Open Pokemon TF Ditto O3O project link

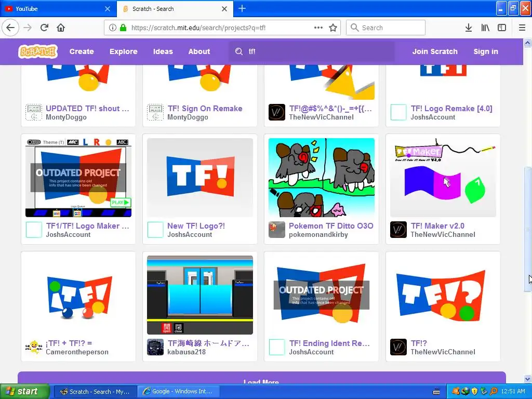coord(331,226)
